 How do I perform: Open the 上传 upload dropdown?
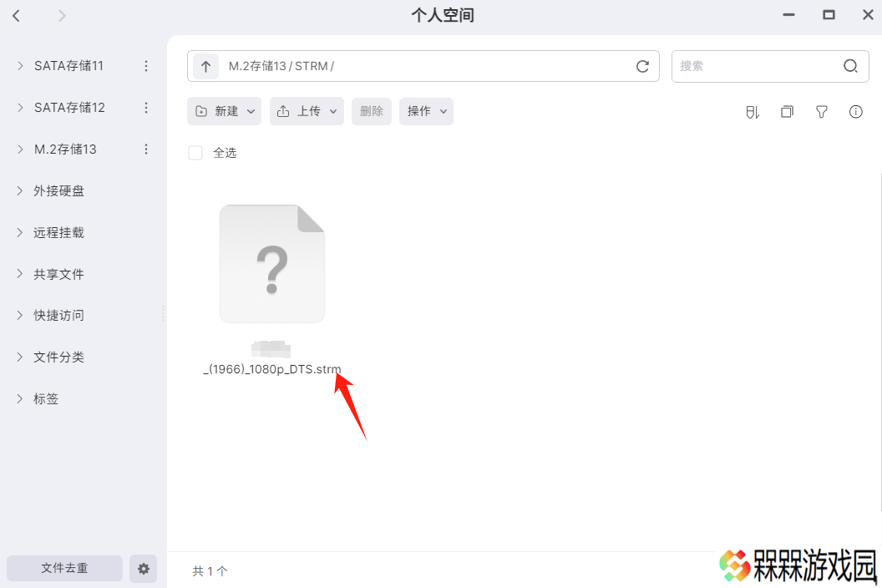coord(307,111)
